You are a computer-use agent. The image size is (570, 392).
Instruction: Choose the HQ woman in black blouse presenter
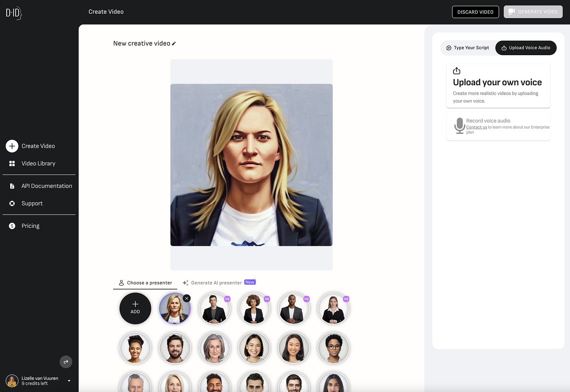tap(333, 309)
